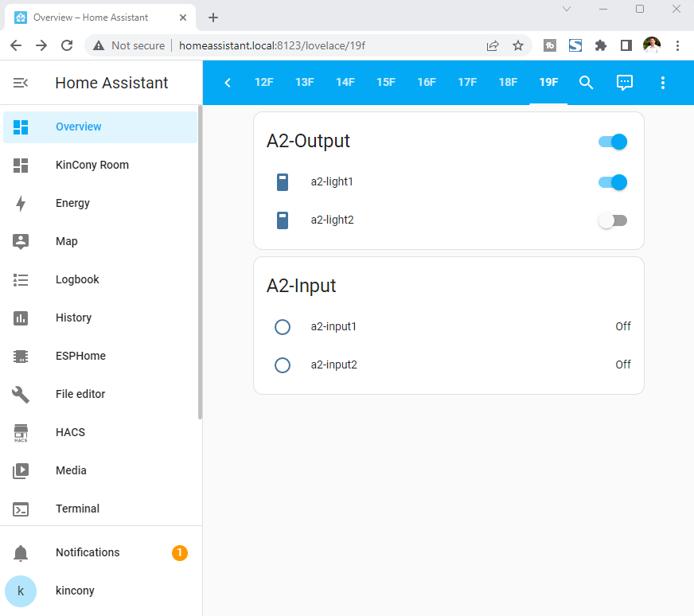Click the search magnifier icon in header

click(586, 83)
